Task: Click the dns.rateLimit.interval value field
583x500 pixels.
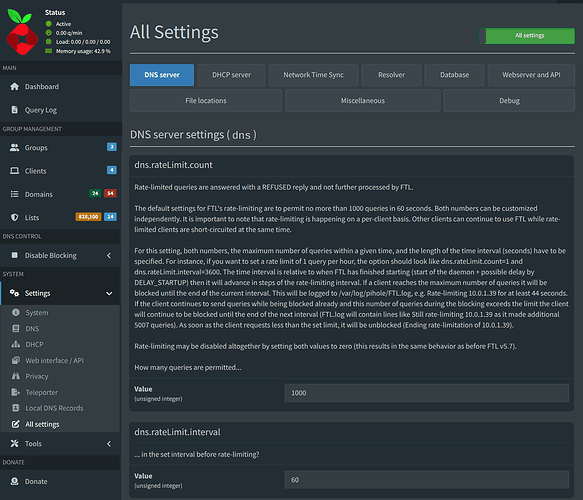Action: point(426,480)
